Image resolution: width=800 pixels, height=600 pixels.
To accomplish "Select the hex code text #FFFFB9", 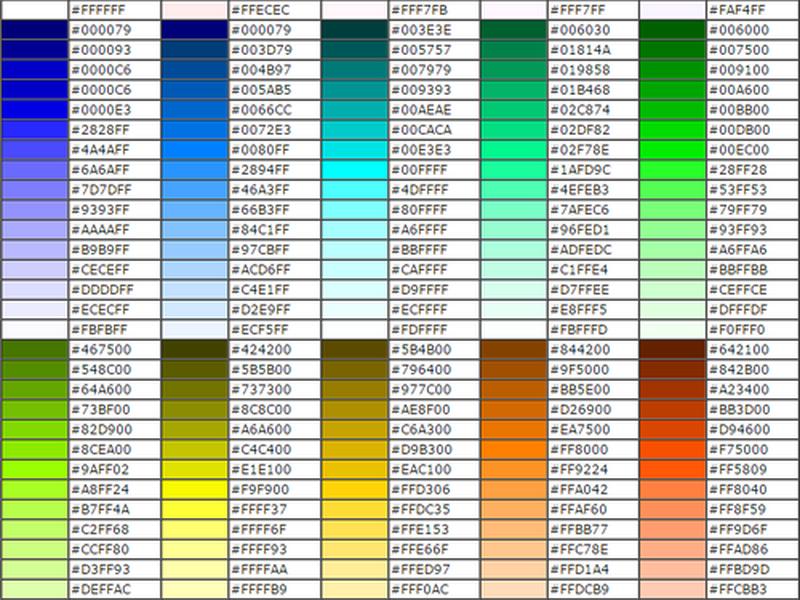I will point(259,589).
